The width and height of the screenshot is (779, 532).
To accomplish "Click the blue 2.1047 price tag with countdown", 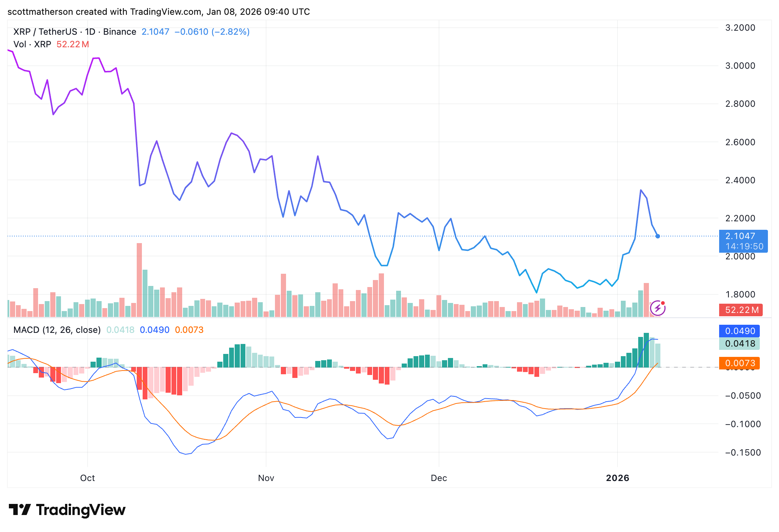I will [x=743, y=241].
